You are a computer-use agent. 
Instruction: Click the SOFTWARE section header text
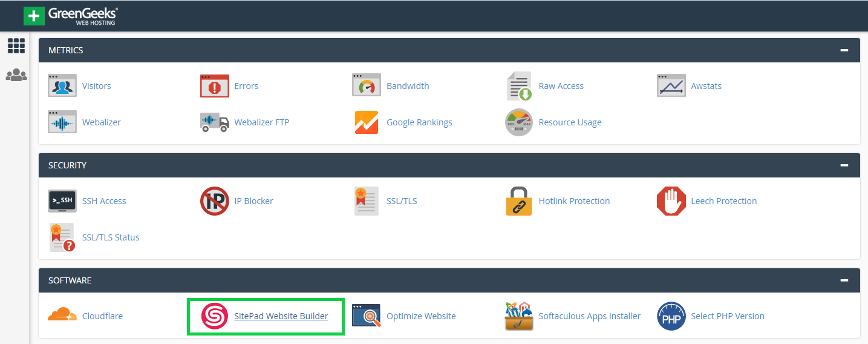click(x=70, y=280)
